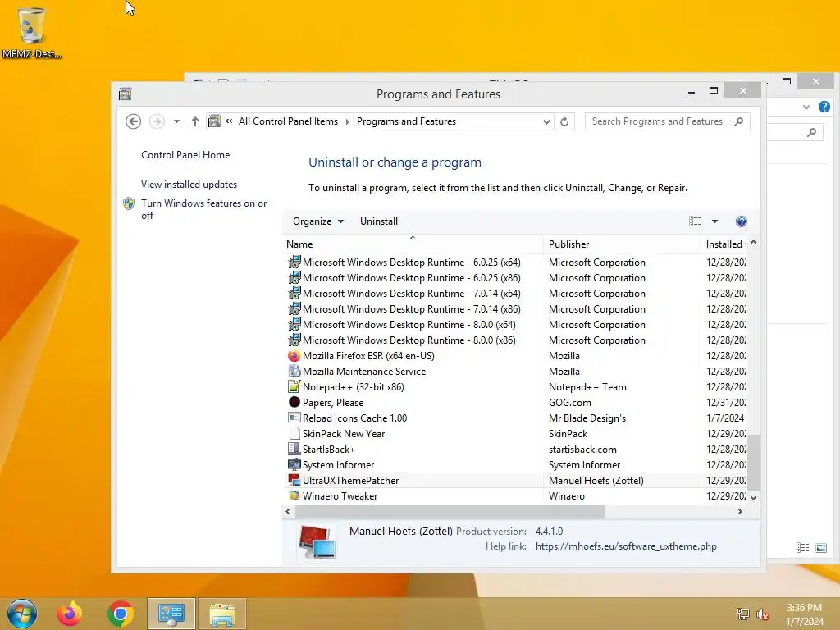Click the vertical scrollbar down arrow
Viewport: 840px width, 630px height.
click(754, 497)
